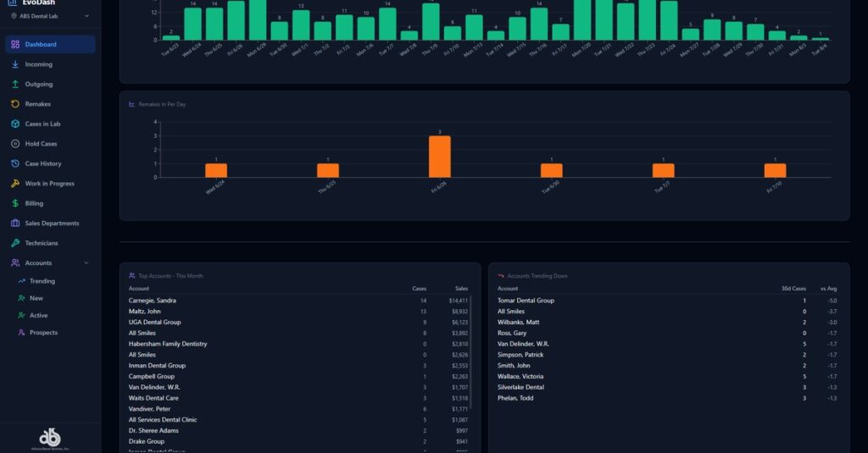Open the ABS Dental Lab location dropdown
This screenshot has height=453, width=868.
(50, 16)
